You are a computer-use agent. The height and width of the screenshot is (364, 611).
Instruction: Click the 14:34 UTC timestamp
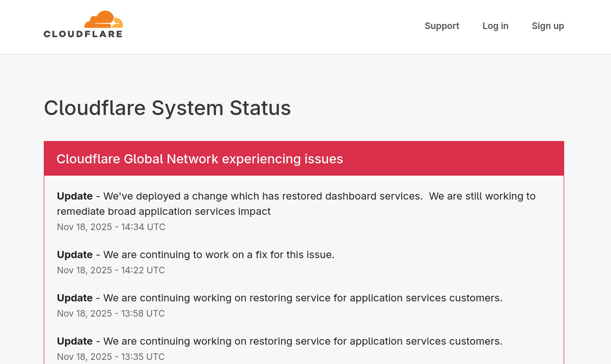click(111, 227)
